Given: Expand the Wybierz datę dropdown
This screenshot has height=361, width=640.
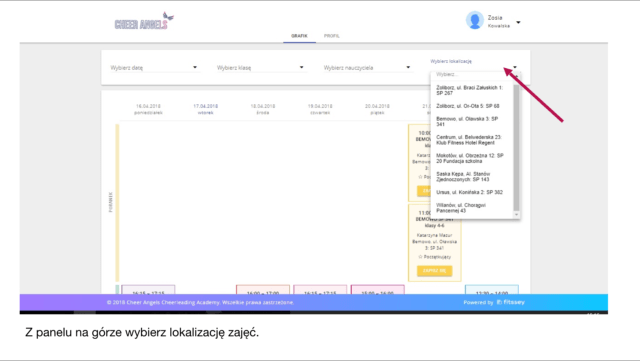Looking at the screenshot, I should [x=154, y=68].
